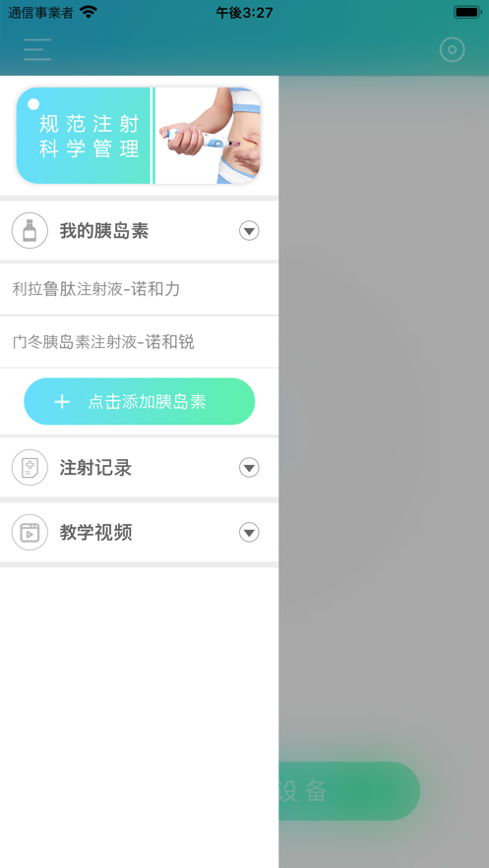Tap the injection record document icon
The height and width of the screenshot is (868, 489).
point(30,468)
